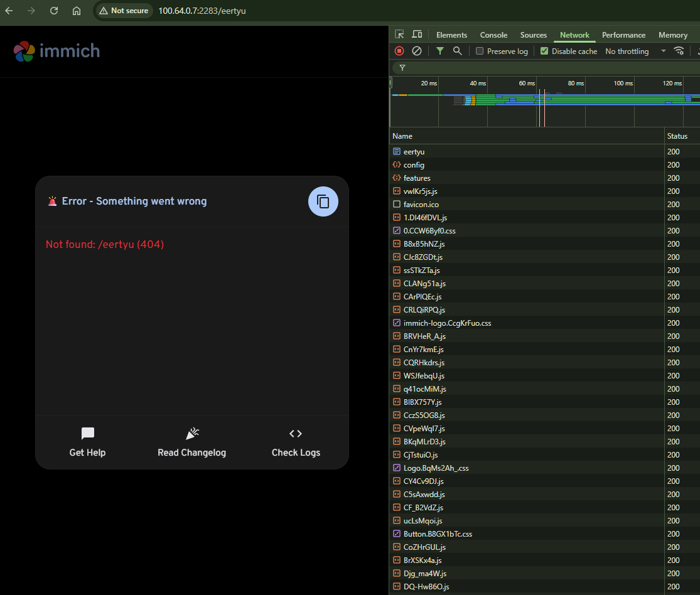700x595 pixels.
Task: Select the features request row
Action: (x=545, y=178)
